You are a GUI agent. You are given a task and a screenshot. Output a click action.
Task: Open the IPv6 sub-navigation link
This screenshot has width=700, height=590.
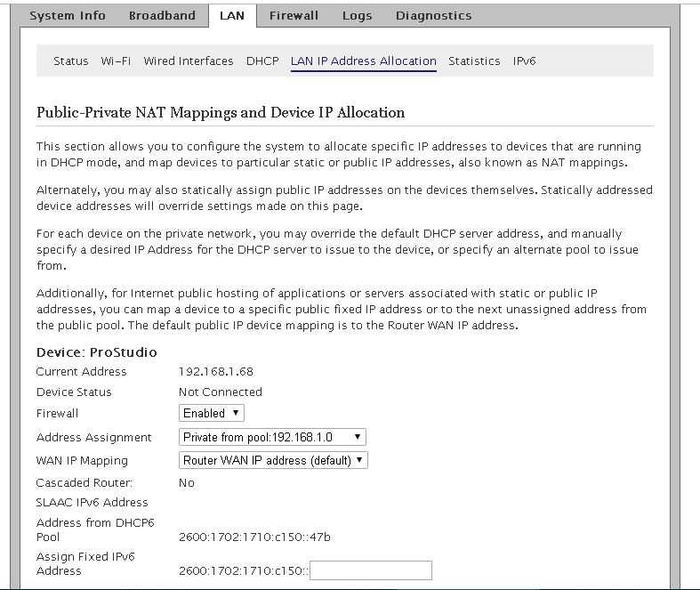click(x=524, y=61)
